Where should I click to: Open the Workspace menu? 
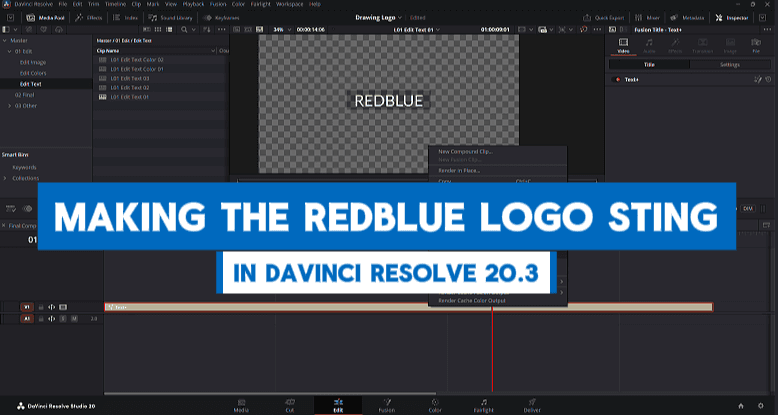pos(289,4)
